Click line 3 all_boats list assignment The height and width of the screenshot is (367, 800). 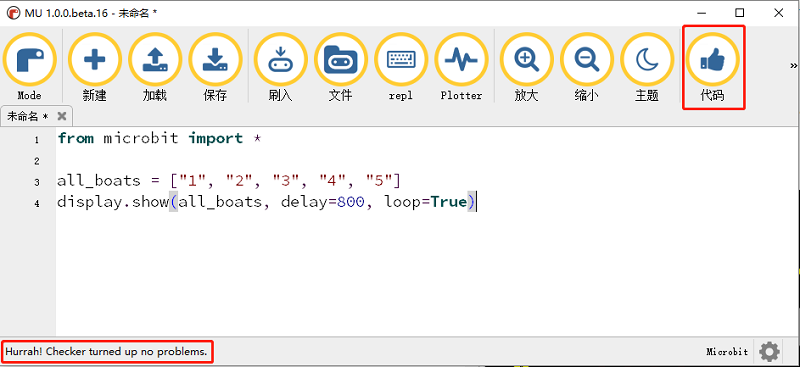click(x=229, y=181)
